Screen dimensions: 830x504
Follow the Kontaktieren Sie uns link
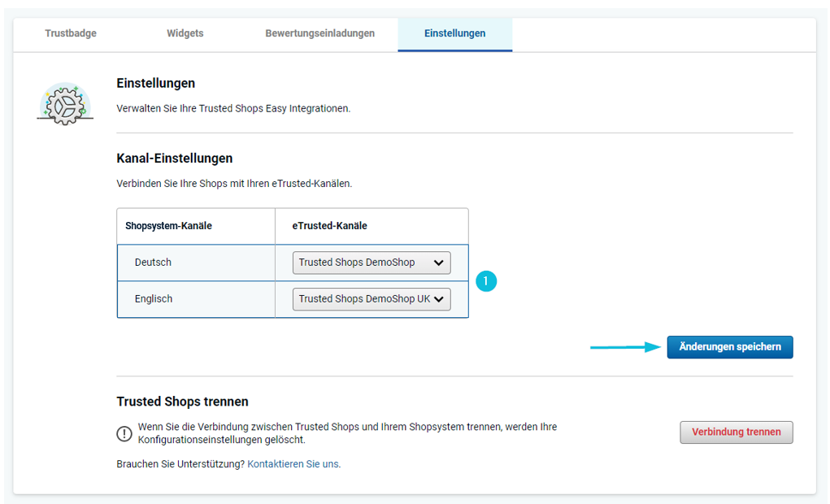[x=293, y=464]
